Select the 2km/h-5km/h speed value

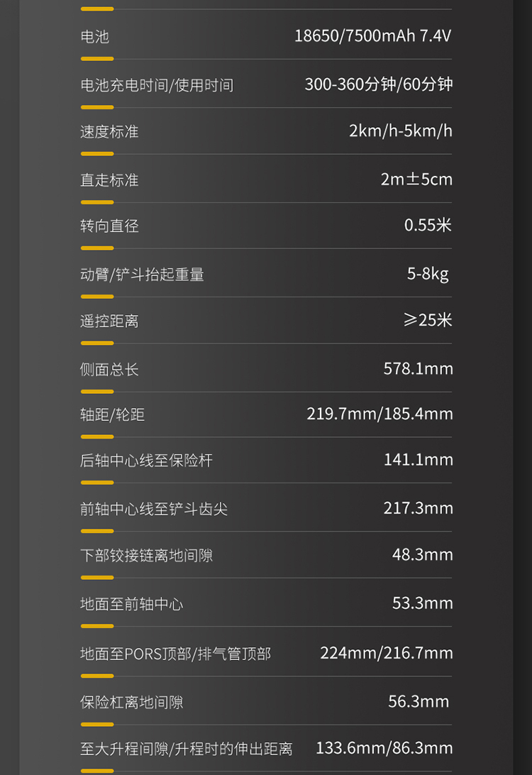[400, 131]
